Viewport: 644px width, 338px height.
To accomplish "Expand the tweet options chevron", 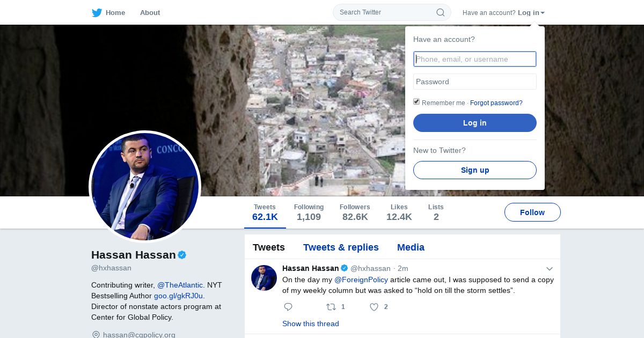I will point(550,269).
